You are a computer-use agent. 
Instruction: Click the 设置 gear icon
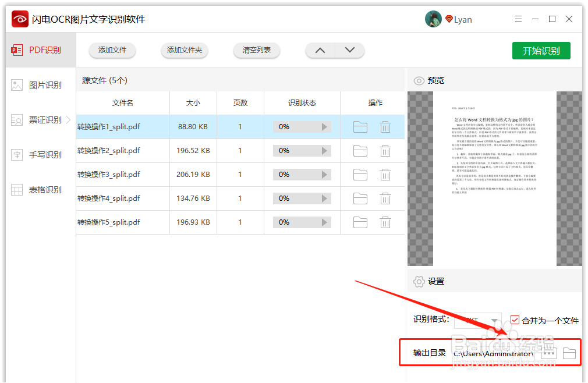click(419, 281)
